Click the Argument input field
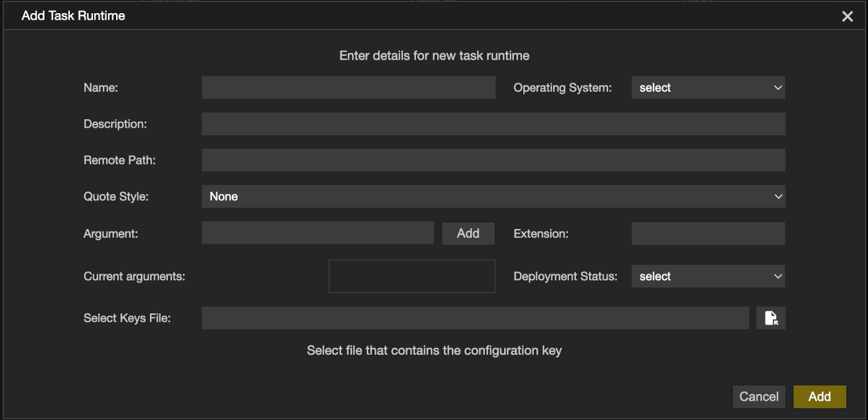The image size is (868, 420). pyautogui.click(x=317, y=233)
